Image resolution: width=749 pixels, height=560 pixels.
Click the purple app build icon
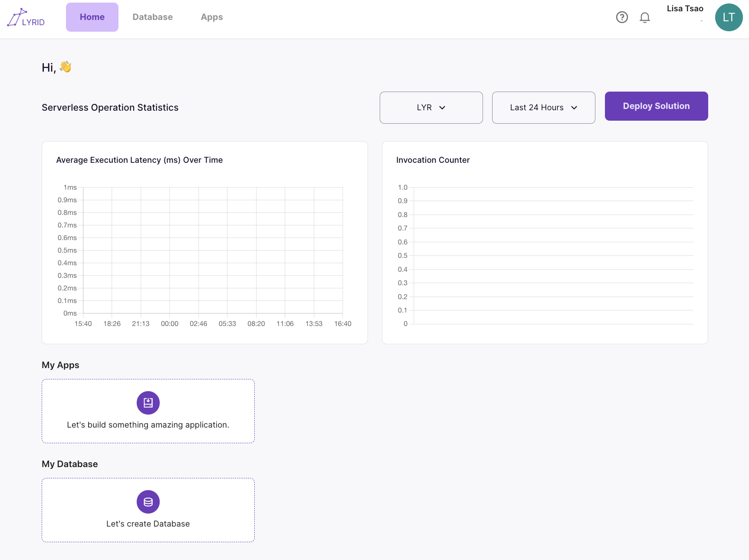pyautogui.click(x=148, y=403)
